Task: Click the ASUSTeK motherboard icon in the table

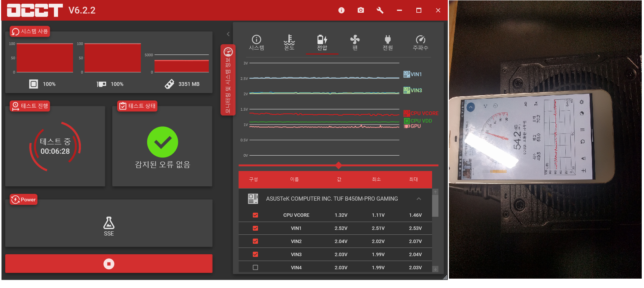Action: click(253, 199)
